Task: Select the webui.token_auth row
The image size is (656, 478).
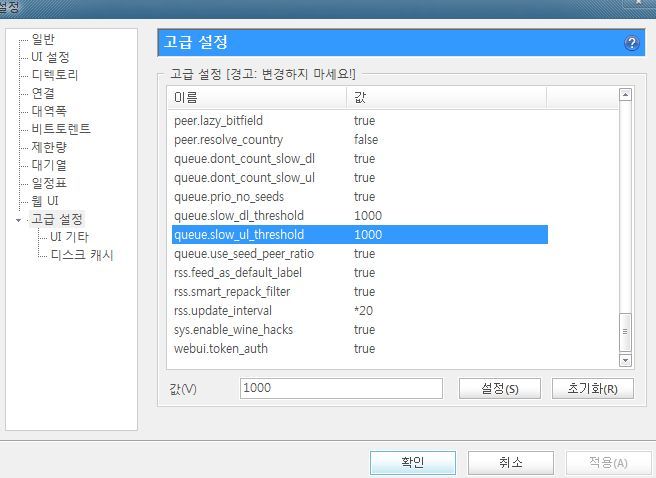Action: click(x=360, y=349)
